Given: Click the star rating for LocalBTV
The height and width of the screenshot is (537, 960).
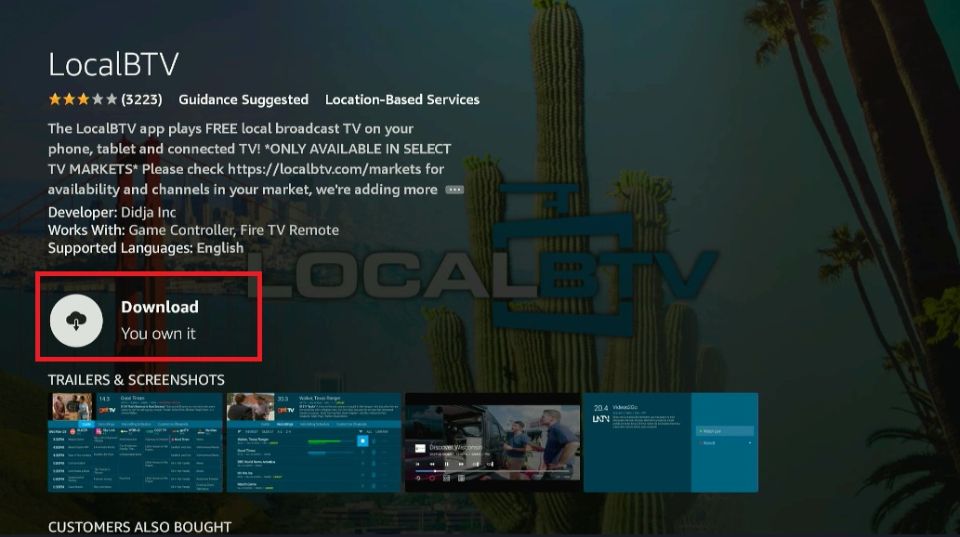Looking at the screenshot, I should (83, 99).
